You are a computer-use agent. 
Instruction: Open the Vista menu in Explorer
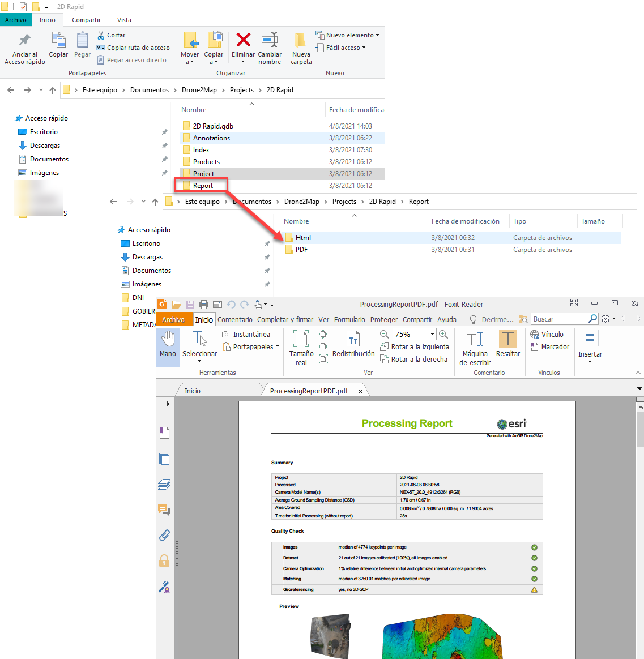click(124, 19)
